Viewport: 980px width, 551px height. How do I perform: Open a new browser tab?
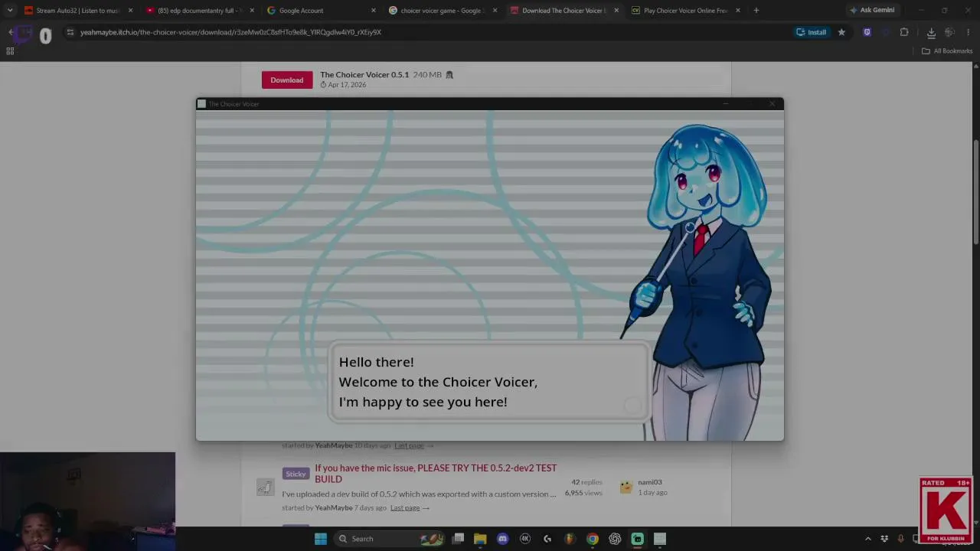(x=756, y=11)
